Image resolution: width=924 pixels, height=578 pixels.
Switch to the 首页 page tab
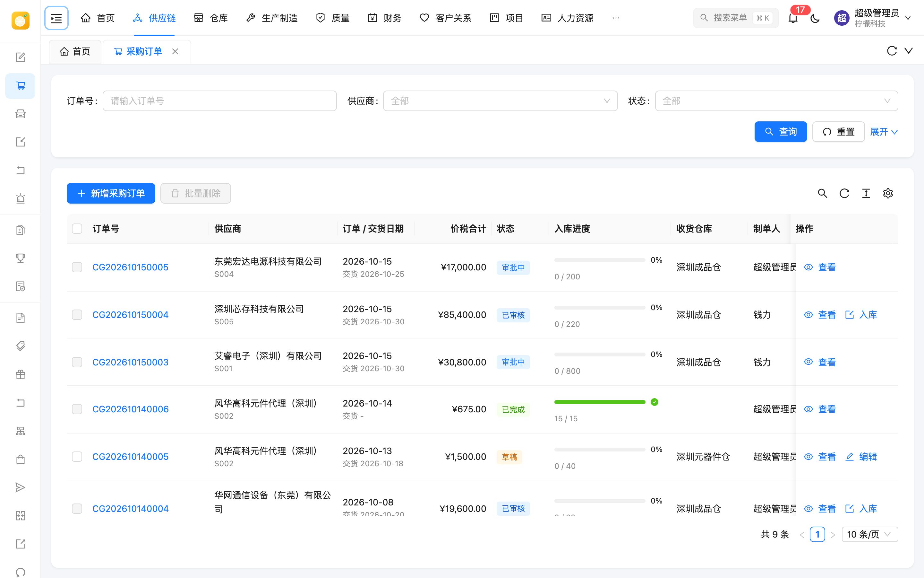click(75, 52)
